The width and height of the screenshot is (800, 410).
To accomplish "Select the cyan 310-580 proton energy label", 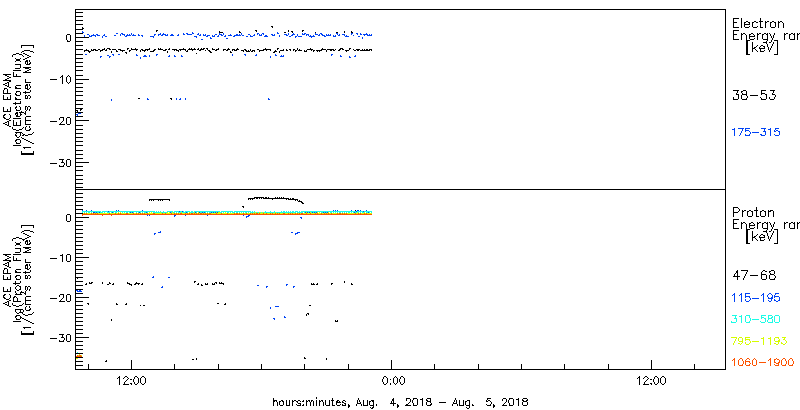I will [x=756, y=320].
